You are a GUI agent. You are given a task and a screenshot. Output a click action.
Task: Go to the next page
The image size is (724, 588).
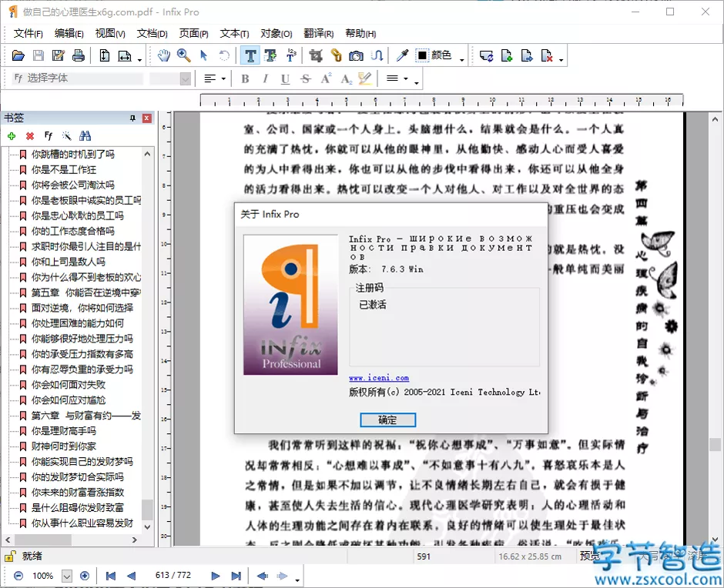215,576
